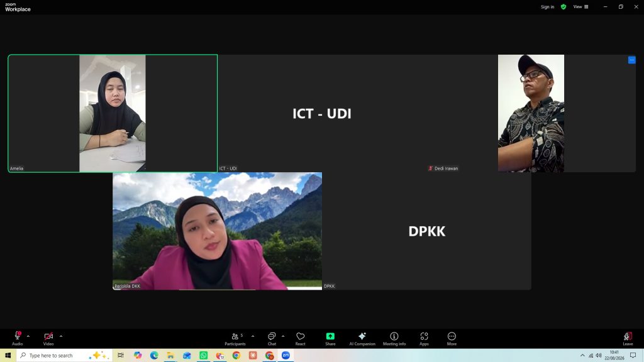644x362 pixels.
Task: Click the Periskila DKK name label
Action: point(127,286)
